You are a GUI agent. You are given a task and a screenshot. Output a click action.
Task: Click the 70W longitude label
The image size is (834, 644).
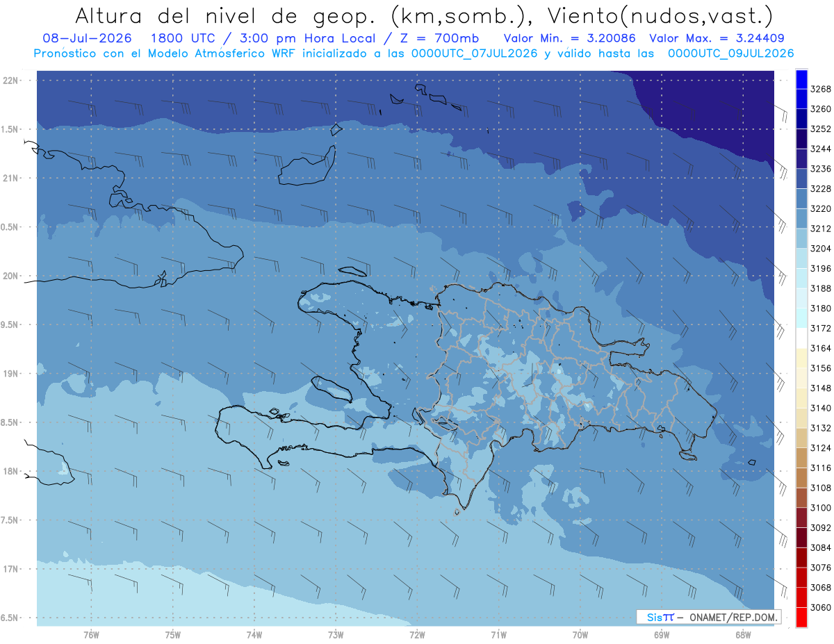coord(580,635)
